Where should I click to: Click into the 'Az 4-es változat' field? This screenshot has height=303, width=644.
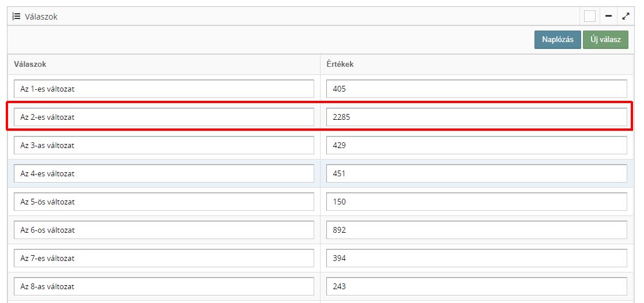[164, 174]
